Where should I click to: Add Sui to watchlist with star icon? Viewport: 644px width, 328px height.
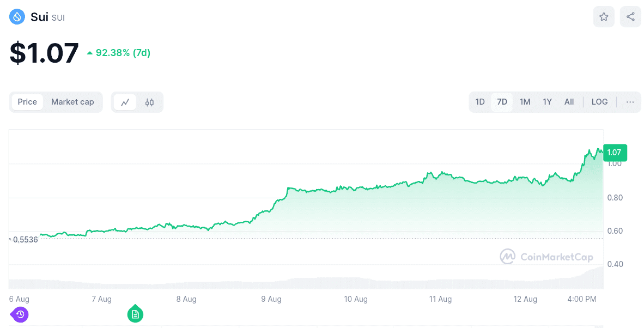(x=604, y=17)
